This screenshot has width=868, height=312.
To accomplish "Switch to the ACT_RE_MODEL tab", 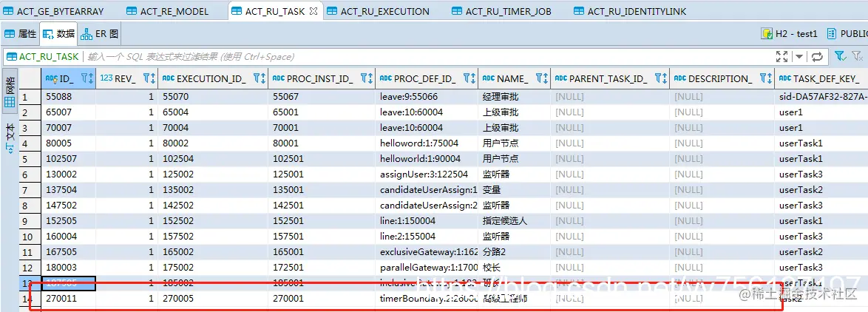I will point(168,11).
